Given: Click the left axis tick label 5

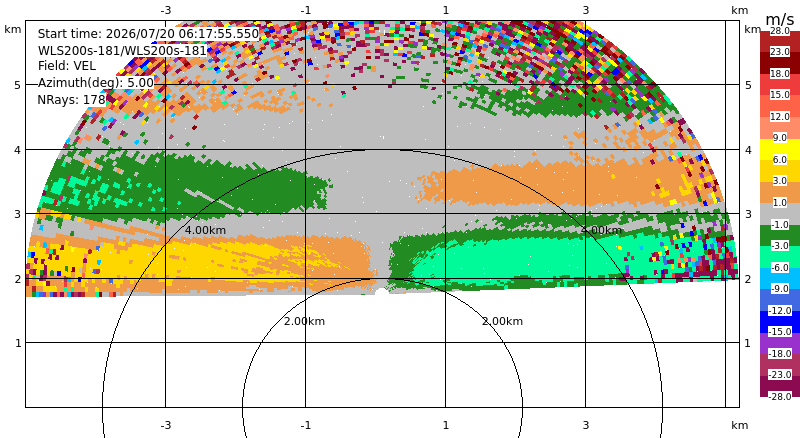Looking at the screenshot, I should (17, 85).
